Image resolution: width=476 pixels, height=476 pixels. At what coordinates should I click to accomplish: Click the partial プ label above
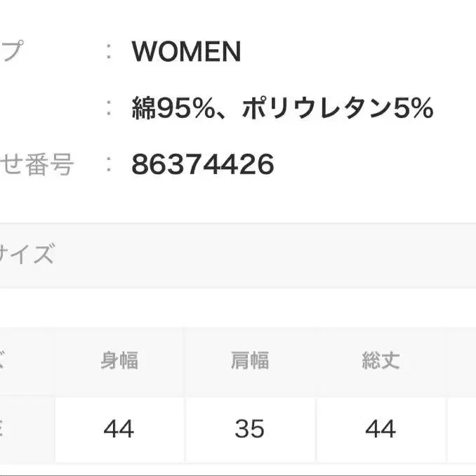(10, 51)
